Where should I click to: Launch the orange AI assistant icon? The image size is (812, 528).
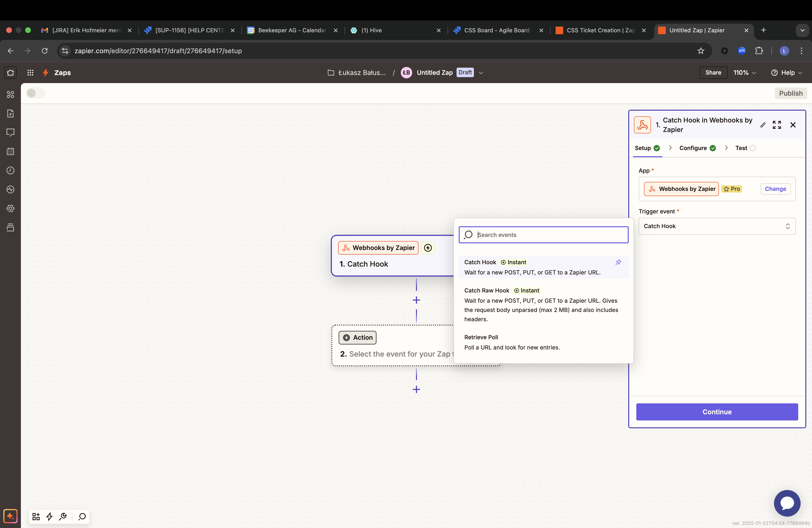[10, 516]
